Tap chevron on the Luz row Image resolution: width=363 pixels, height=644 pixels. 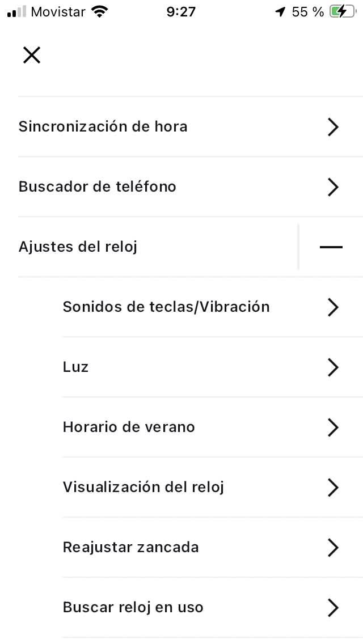tap(332, 367)
